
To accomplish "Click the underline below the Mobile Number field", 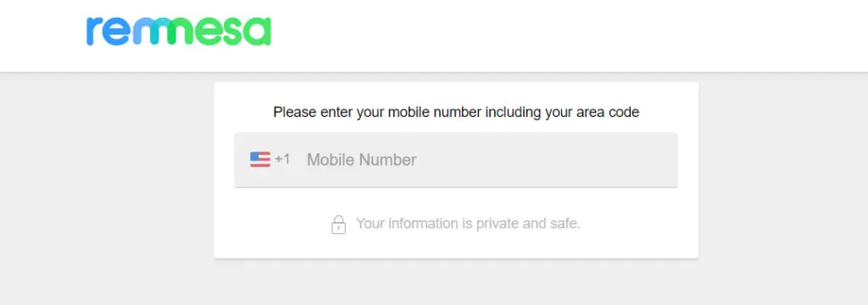I will tap(455, 187).
